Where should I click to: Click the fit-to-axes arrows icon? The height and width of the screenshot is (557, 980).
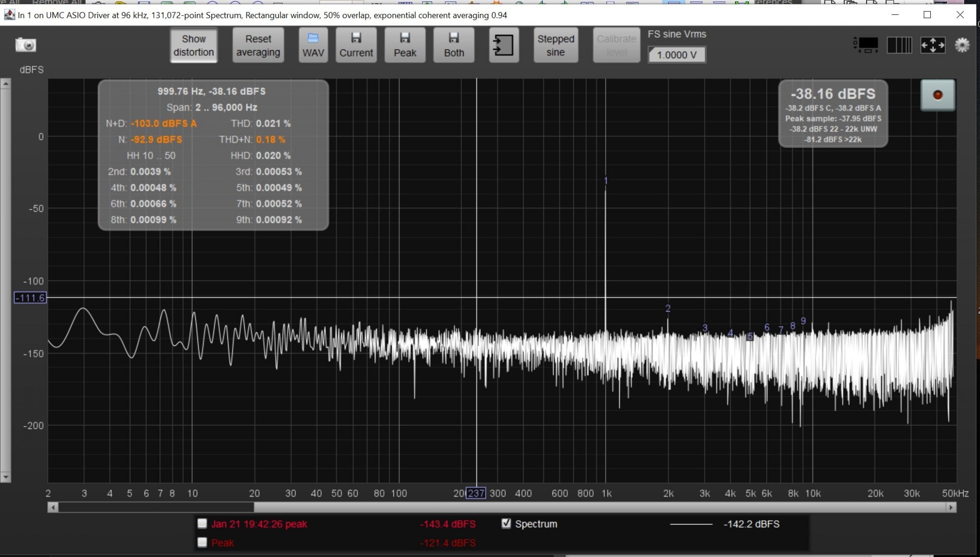(933, 45)
